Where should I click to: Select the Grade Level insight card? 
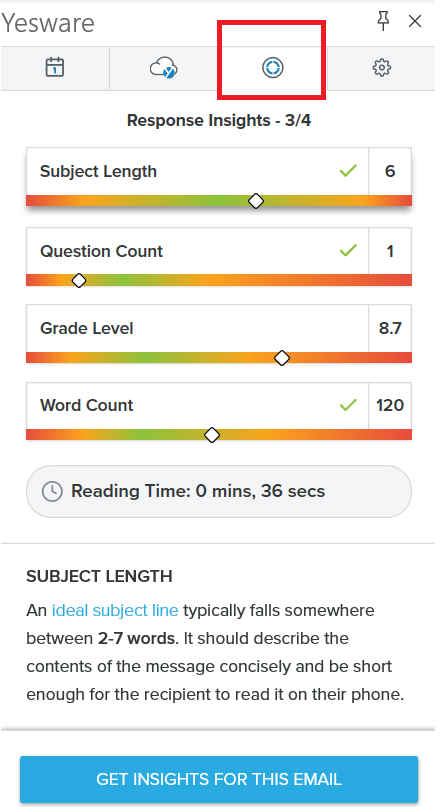[219, 334]
